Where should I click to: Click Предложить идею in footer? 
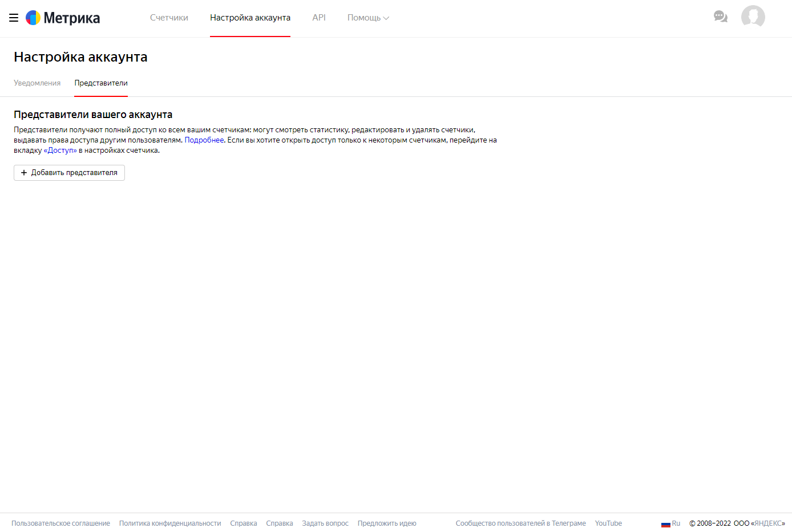387,523
